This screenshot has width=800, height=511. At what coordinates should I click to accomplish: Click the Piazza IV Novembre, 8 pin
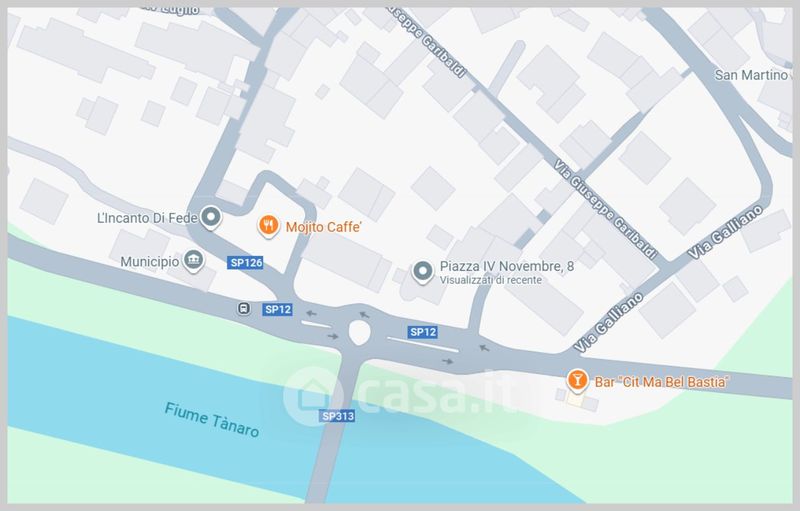pyautogui.click(x=422, y=271)
